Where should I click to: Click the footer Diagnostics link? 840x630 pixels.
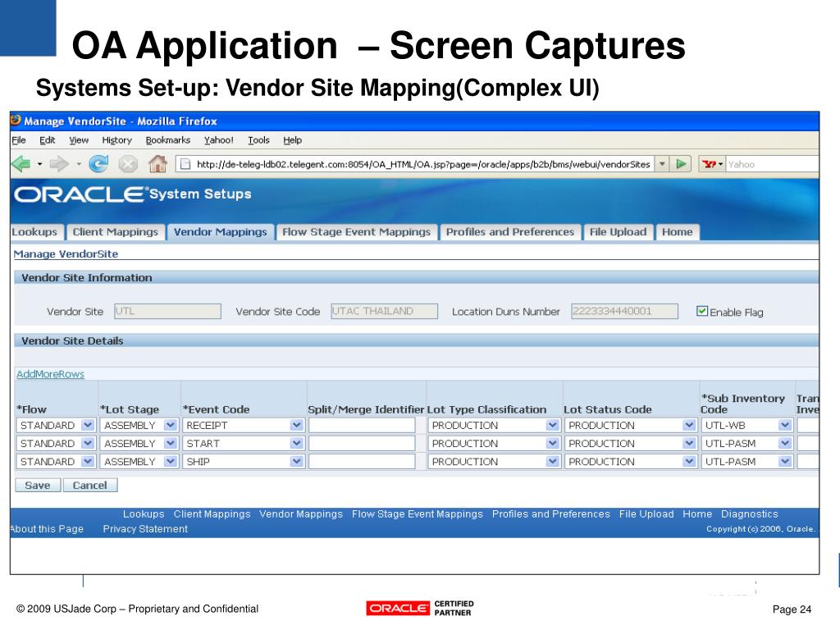pyautogui.click(x=750, y=514)
